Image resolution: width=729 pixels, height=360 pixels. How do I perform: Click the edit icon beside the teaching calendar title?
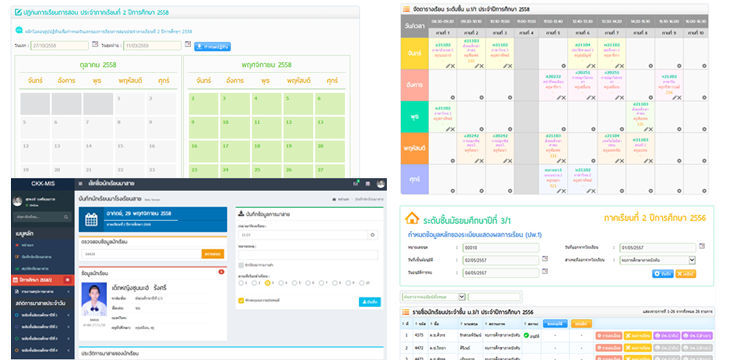[x=18, y=13]
